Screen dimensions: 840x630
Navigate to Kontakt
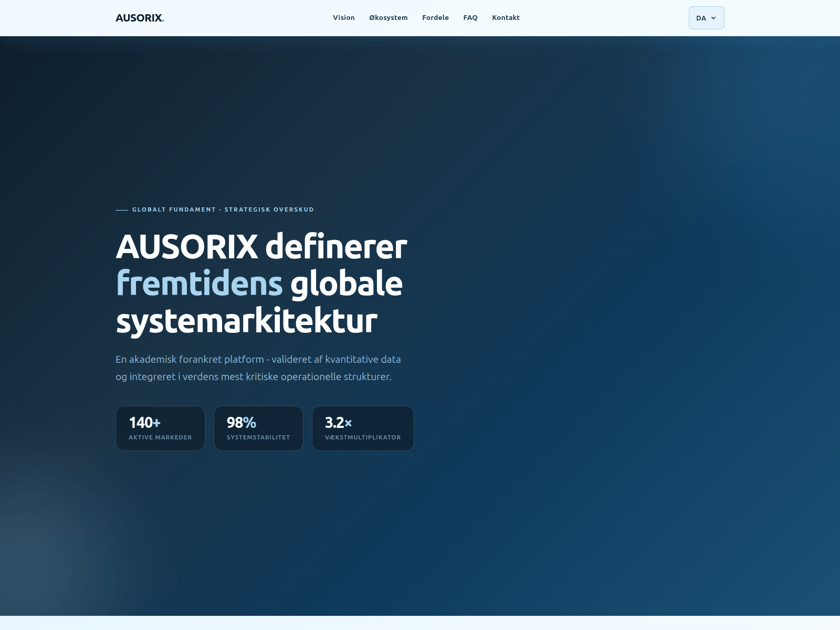tap(506, 17)
